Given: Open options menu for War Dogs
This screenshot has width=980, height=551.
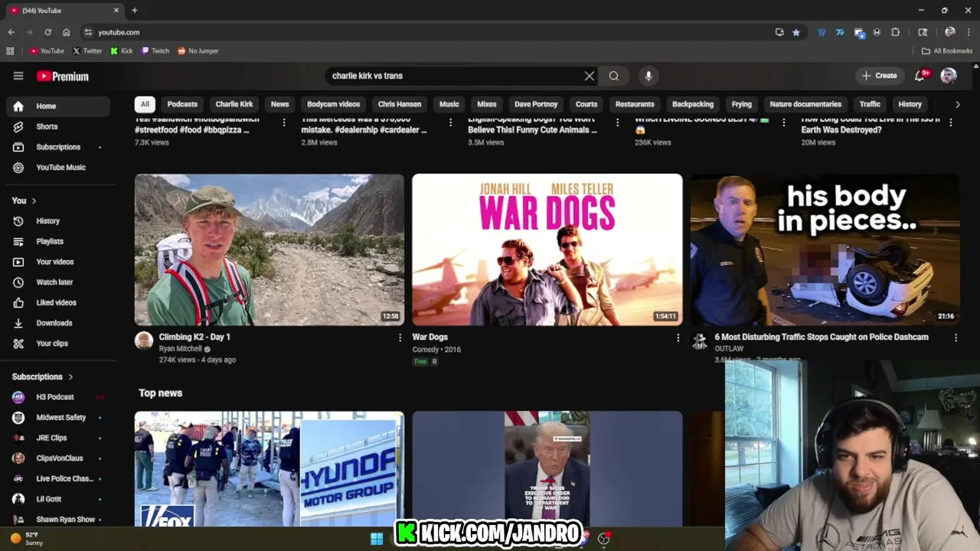Looking at the screenshot, I should [x=678, y=337].
